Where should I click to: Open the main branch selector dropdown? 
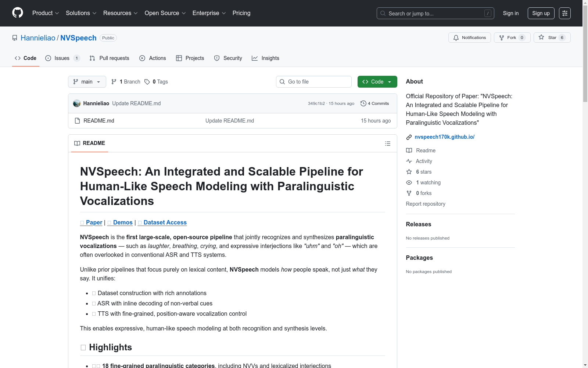click(x=87, y=82)
